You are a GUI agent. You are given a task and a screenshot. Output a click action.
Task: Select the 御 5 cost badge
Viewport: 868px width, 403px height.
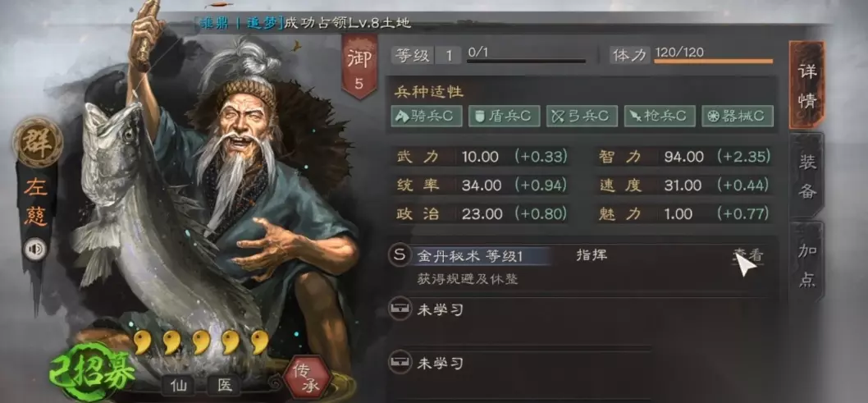coord(359,66)
